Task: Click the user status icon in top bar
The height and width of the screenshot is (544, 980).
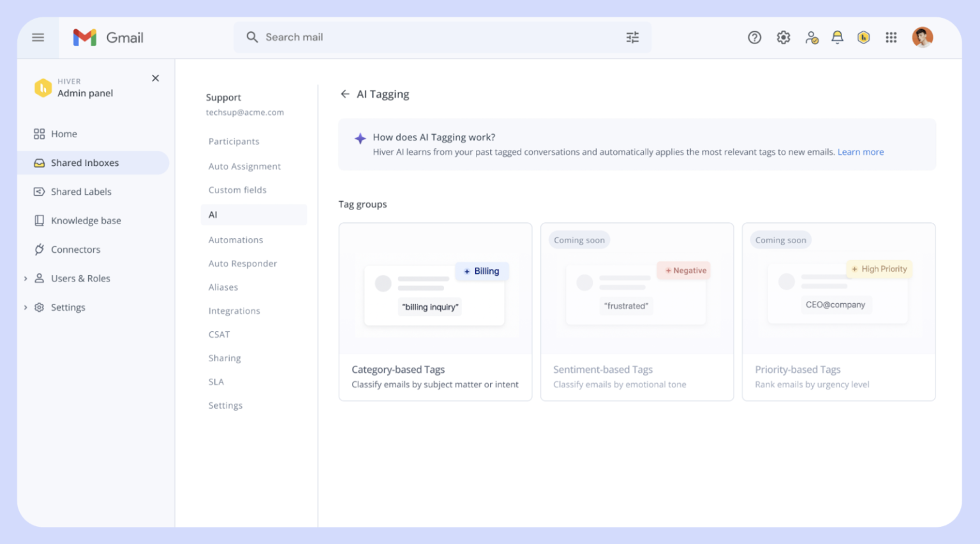Action: tap(811, 38)
